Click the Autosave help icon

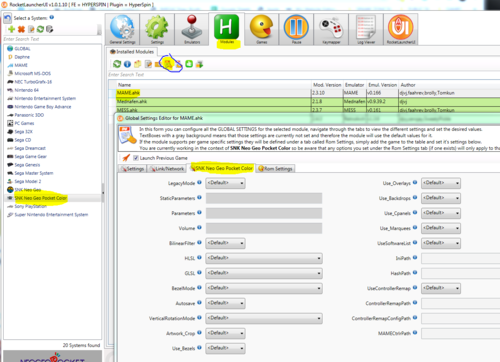(199, 302)
